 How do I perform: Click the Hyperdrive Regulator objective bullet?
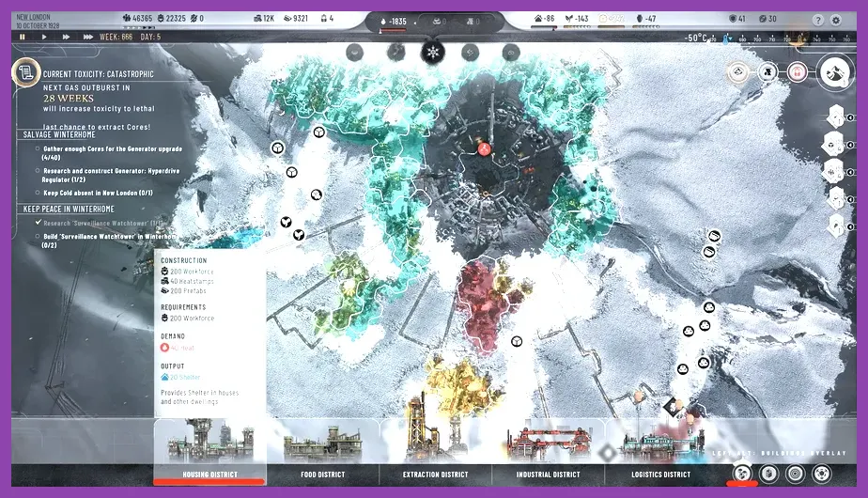(38, 171)
